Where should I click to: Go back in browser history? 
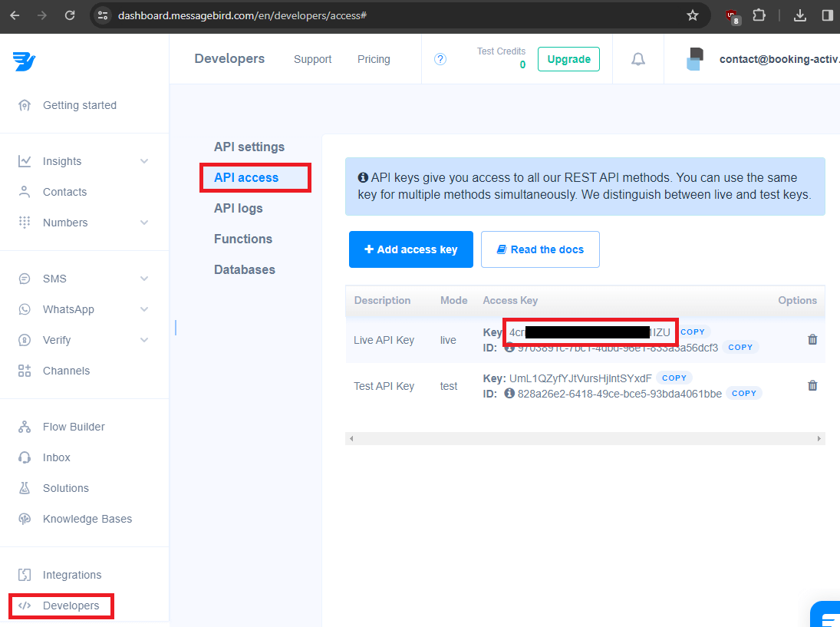point(15,15)
